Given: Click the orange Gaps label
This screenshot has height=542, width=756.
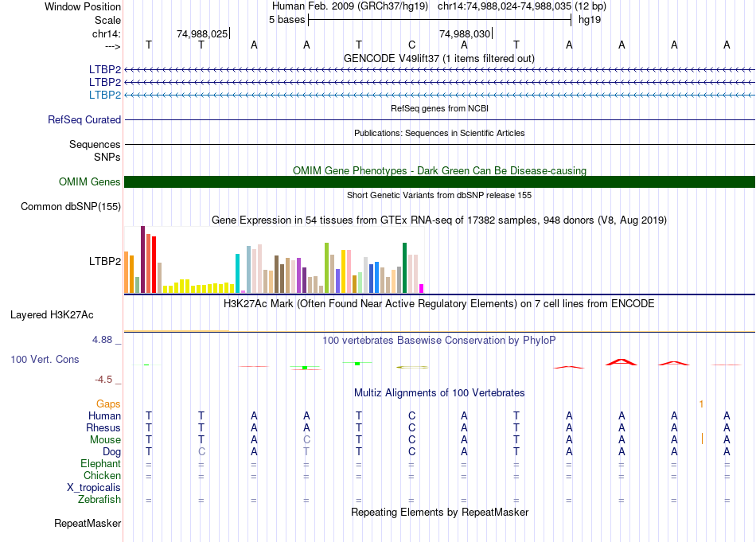Looking at the screenshot, I should (x=108, y=404).
